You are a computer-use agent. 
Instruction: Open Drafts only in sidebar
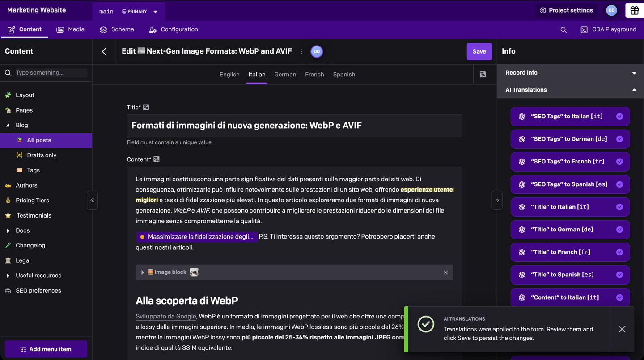point(42,155)
